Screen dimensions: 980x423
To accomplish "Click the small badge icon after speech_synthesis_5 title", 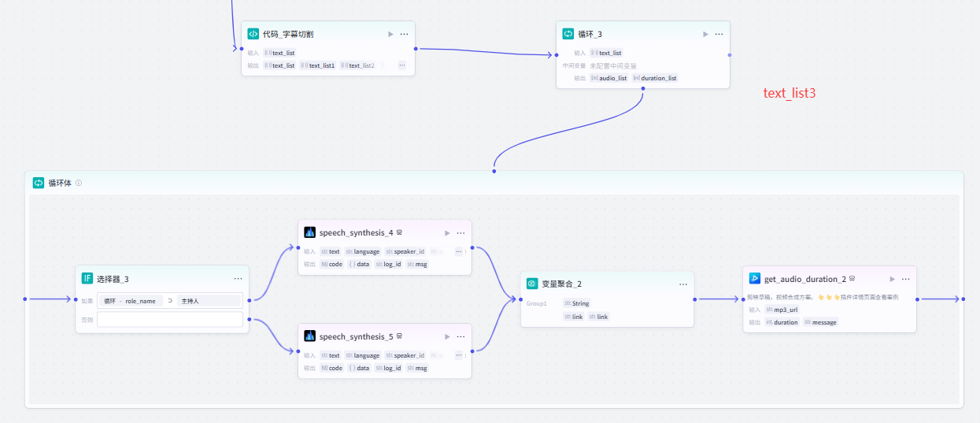I will 400,336.
